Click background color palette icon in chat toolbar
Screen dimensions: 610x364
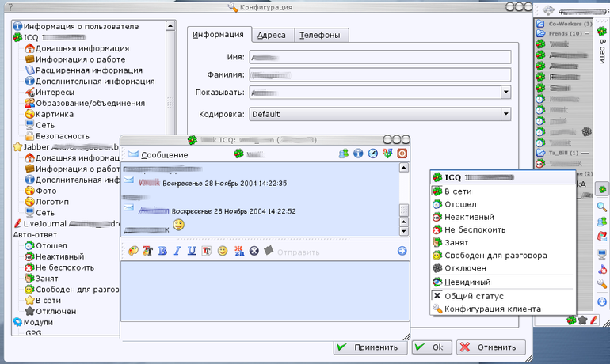133,251
